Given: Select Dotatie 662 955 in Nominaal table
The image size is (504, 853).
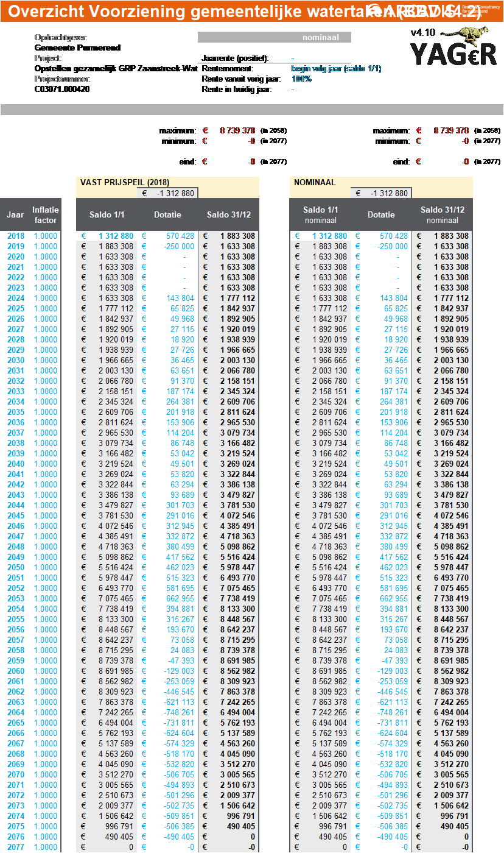Looking at the screenshot, I should pos(394,598).
